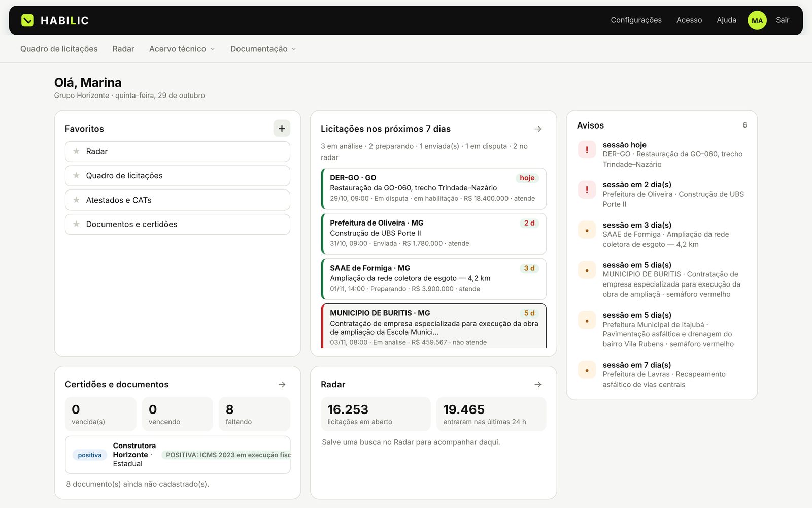812x508 pixels.
Task: Click the star beside Quadro de licitações favorite
Action: point(76,176)
